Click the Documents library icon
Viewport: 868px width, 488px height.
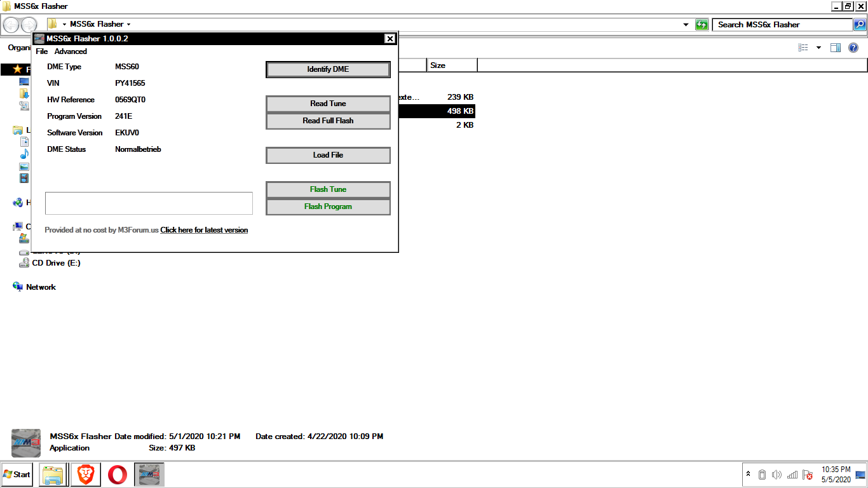pos(24,142)
